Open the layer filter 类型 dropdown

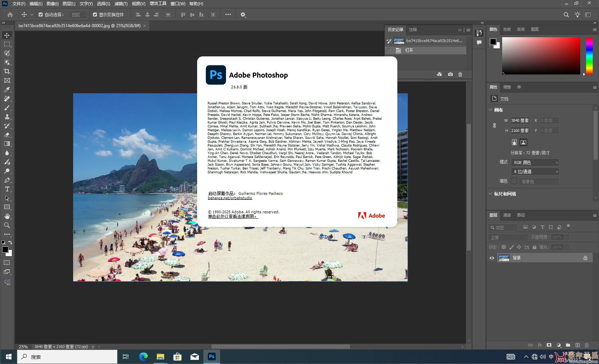click(x=503, y=227)
